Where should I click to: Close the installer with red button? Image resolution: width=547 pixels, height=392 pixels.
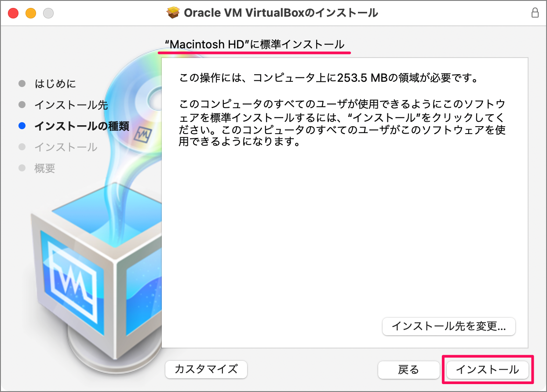click(x=13, y=13)
